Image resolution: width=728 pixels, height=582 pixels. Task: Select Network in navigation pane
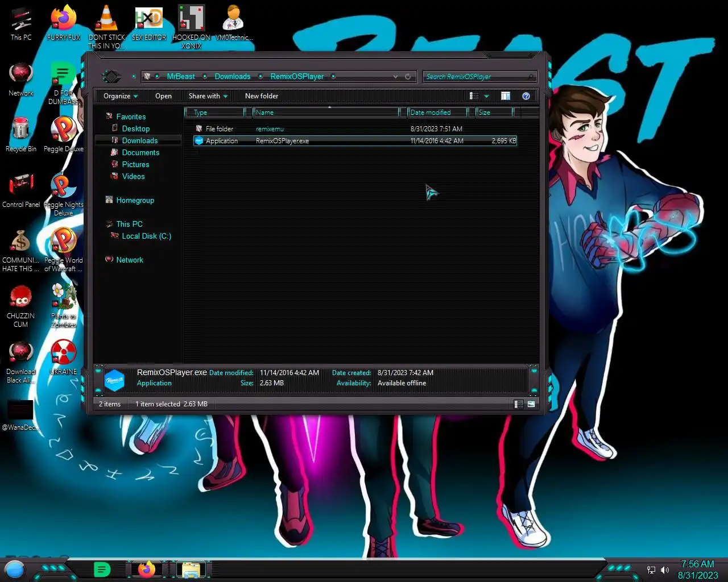pyautogui.click(x=129, y=260)
